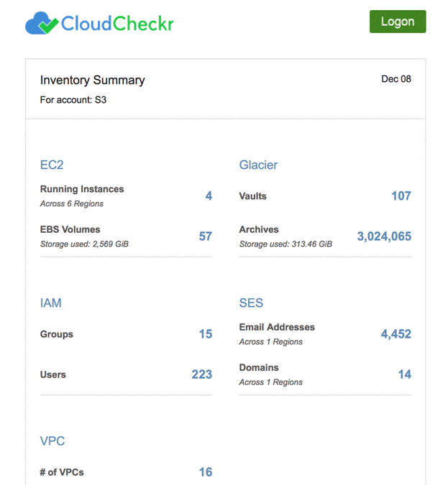The width and height of the screenshot is (448, 485).
Task: Click the 'For account: S3' text
Action: (x=73, y=100)
